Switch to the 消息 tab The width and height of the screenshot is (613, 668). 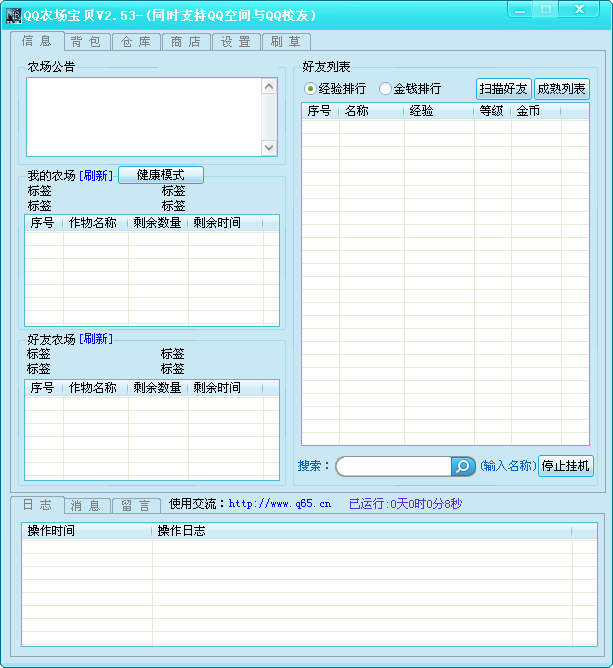tap(86, 506)
